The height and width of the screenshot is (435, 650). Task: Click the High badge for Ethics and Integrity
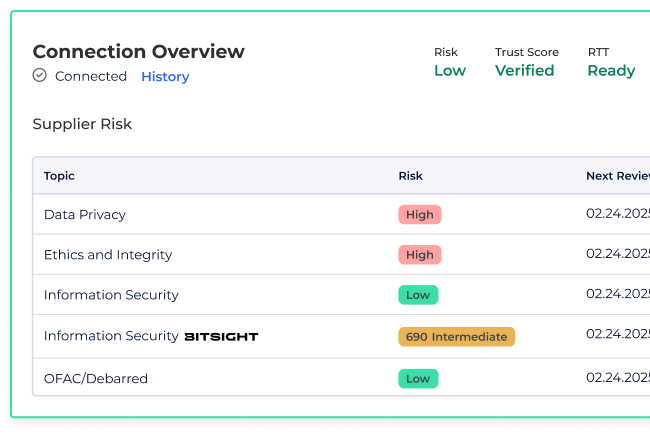coord(419,255)
